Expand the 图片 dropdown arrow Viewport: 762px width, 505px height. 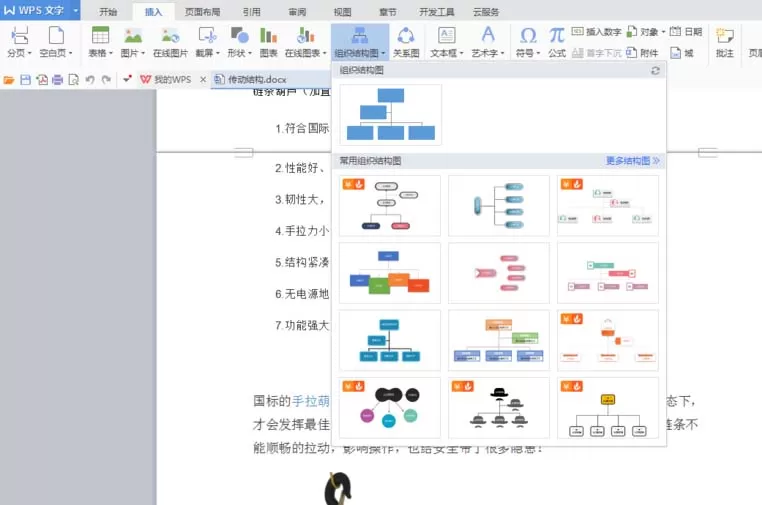tap(143, 53)
